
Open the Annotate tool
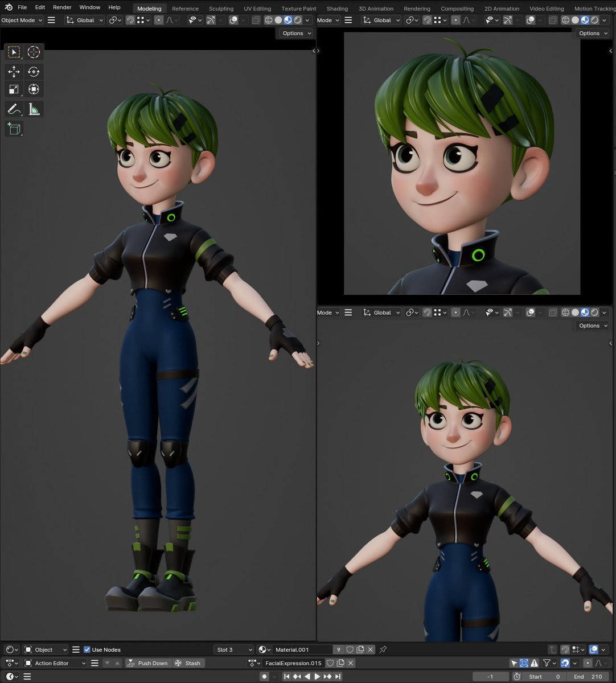tap(14, 109)
